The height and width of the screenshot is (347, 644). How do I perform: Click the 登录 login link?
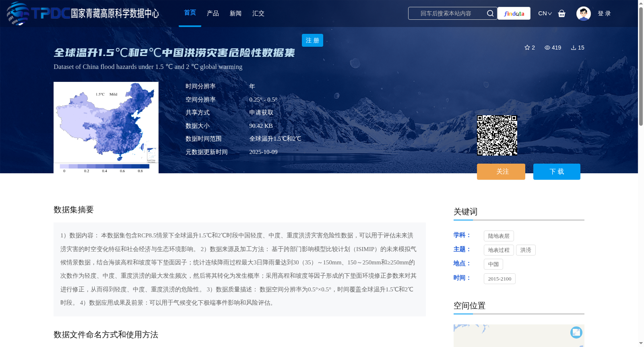tap(604, 13)
